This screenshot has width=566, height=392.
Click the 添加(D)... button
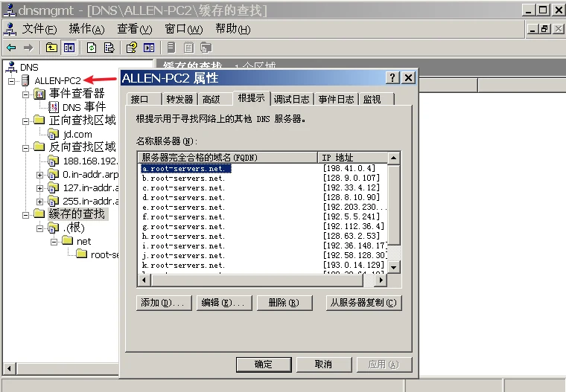point(164,303)
